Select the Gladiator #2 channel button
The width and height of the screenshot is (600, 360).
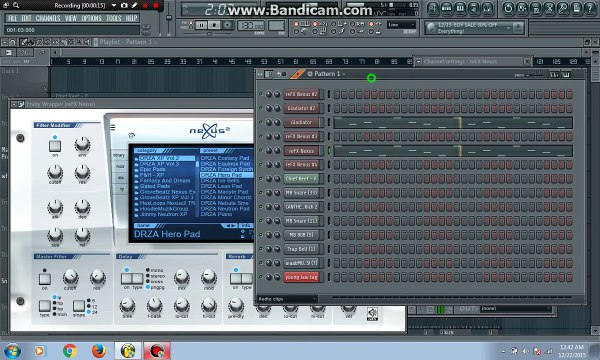(x=302, y=108)
